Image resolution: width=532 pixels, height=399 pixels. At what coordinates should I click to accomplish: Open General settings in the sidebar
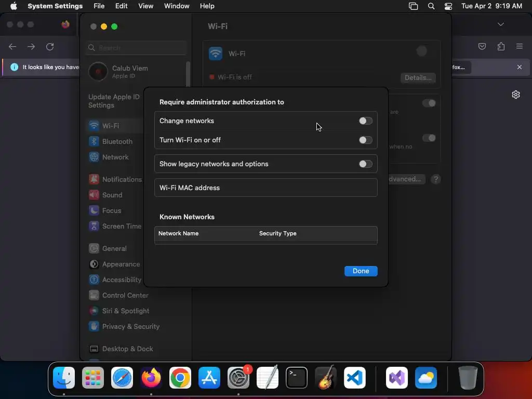pyautogui.click(x=108, y=248)
